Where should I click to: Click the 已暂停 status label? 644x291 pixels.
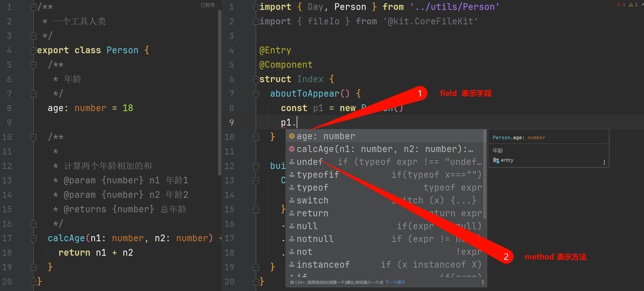(x=209, y=5)
